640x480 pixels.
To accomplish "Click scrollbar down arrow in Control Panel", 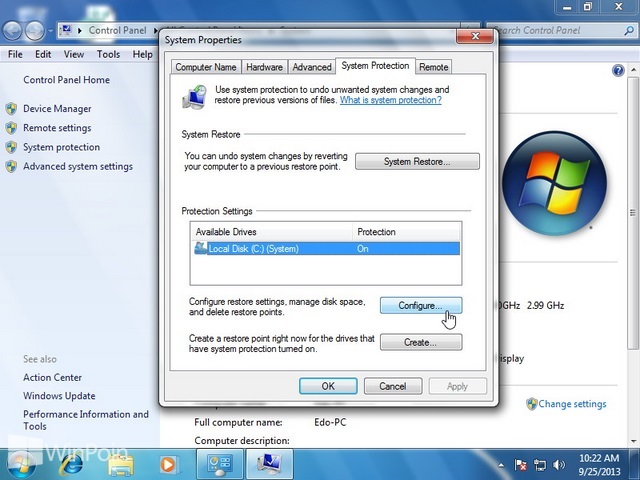I will (633, 441).
